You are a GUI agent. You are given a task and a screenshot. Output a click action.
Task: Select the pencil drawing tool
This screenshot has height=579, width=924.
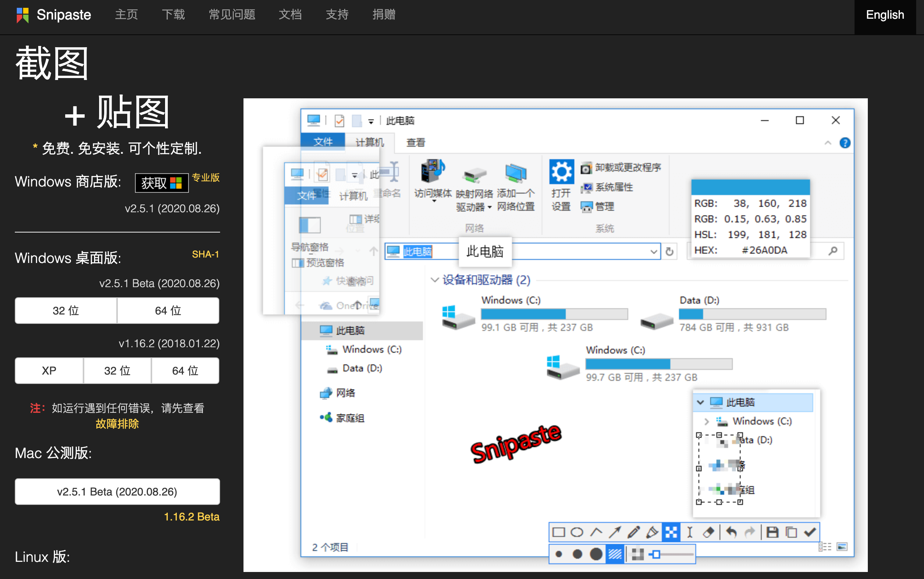coord(633,532)
